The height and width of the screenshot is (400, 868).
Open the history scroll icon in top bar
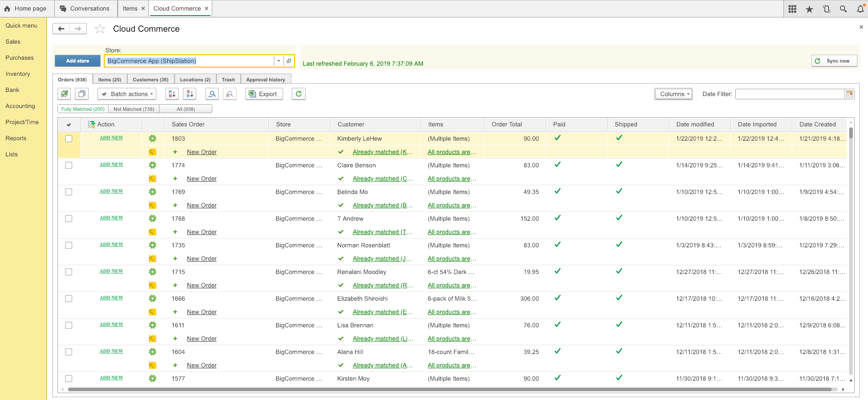[x=826, y=9]
